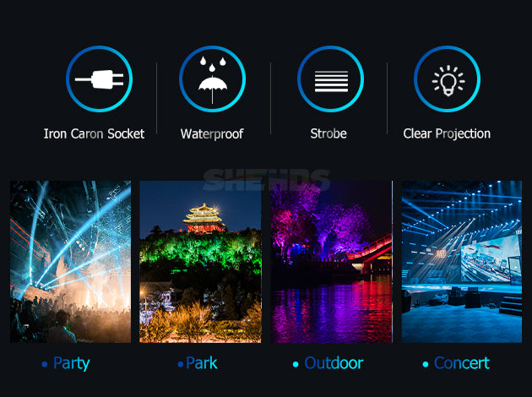Click the cyan bullet beside Concert

click(x=426, y=364)
